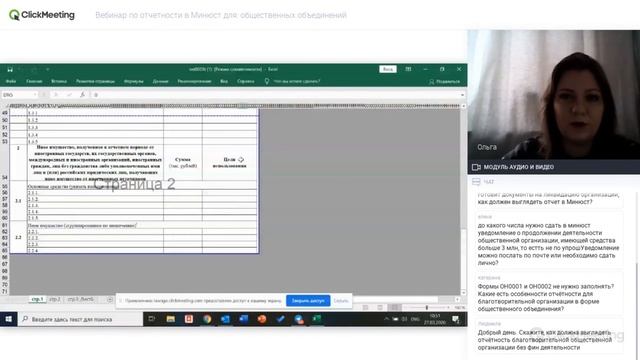Switch Excel to Page Break Preview
The width and height of the screenshot is (640, 360).
coord(394,307)
